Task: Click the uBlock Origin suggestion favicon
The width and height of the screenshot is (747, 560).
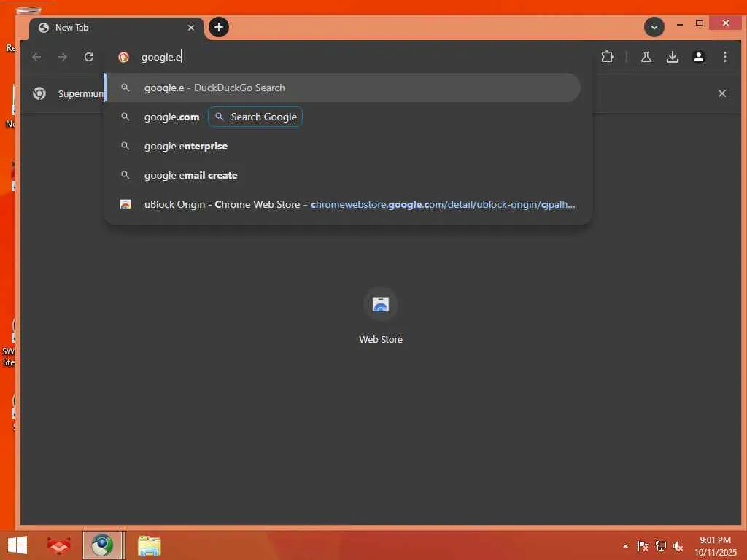Action: click(125, 204)
